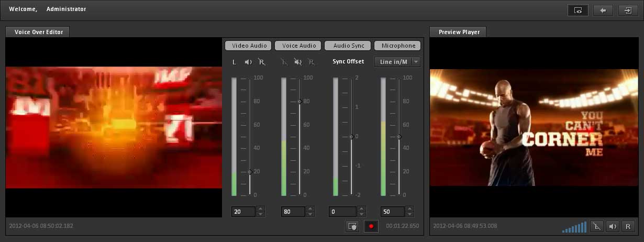Click the Audio Sync button
Viewport: 644px width, 242px height.
coord(347,46)
